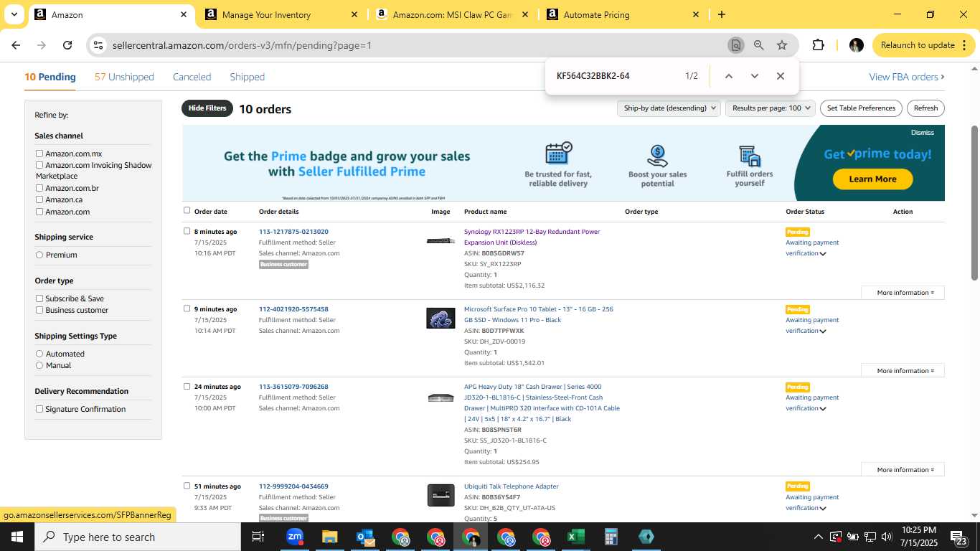Open Task View in the taskbar
Screen dimensions: 980x551
(x=258, y=537)
